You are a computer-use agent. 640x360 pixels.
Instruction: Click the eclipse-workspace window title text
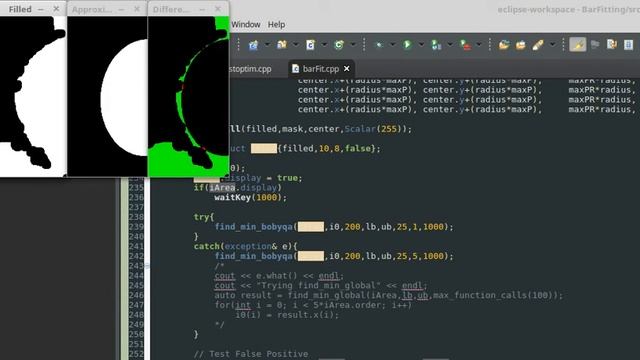click(x=568, y=9)
